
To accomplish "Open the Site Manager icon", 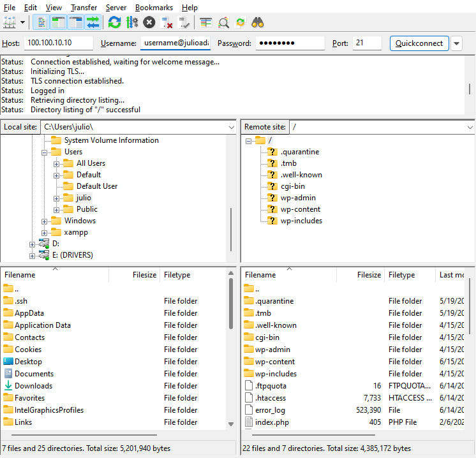I will [x=10, y=22].
